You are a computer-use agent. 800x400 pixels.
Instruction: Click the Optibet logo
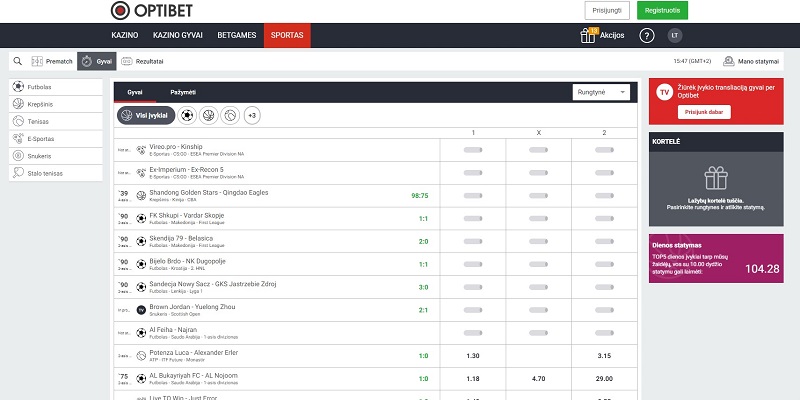tap(152, 10)
